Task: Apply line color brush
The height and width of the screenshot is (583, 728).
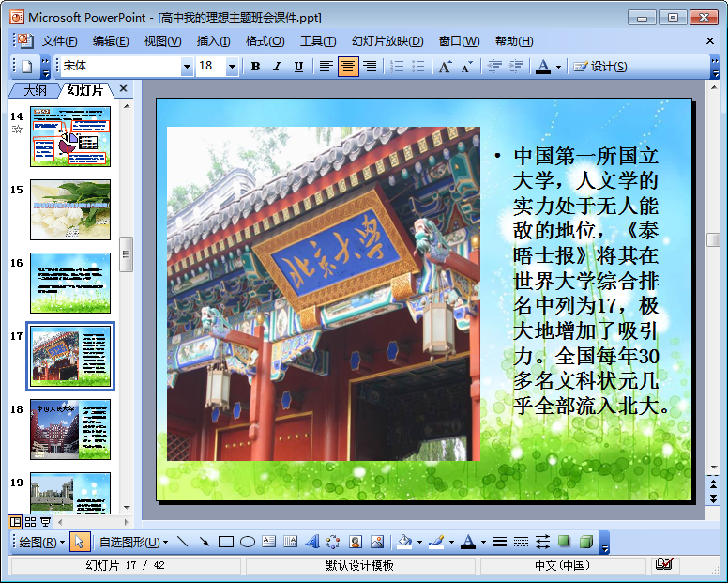Action: pos(436,542)
